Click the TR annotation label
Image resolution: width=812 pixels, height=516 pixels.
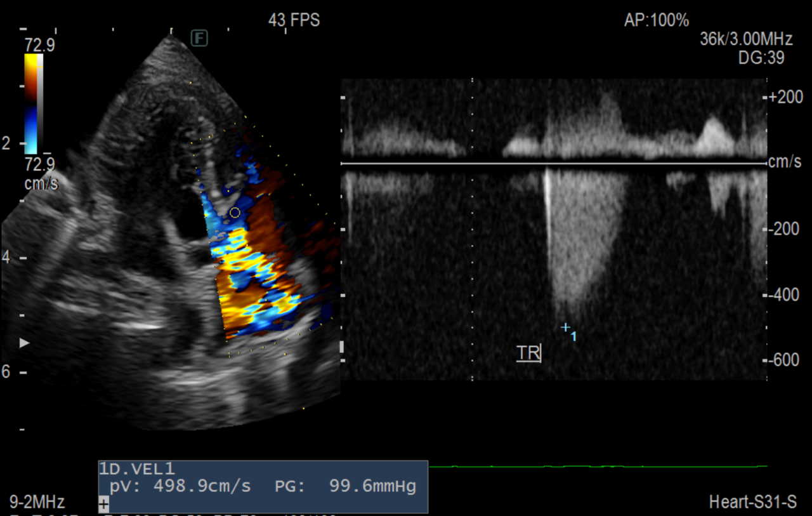click(528, 353)
